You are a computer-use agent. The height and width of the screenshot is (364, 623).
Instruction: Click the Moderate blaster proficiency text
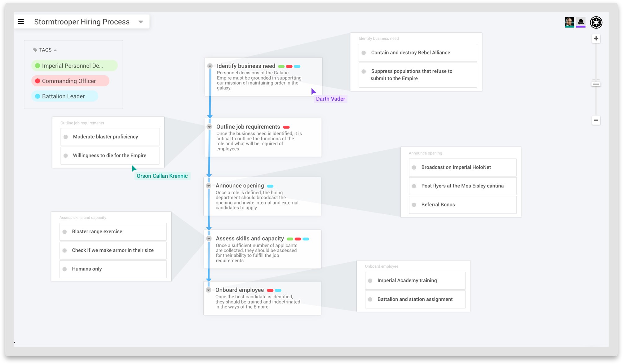(105, 137)
